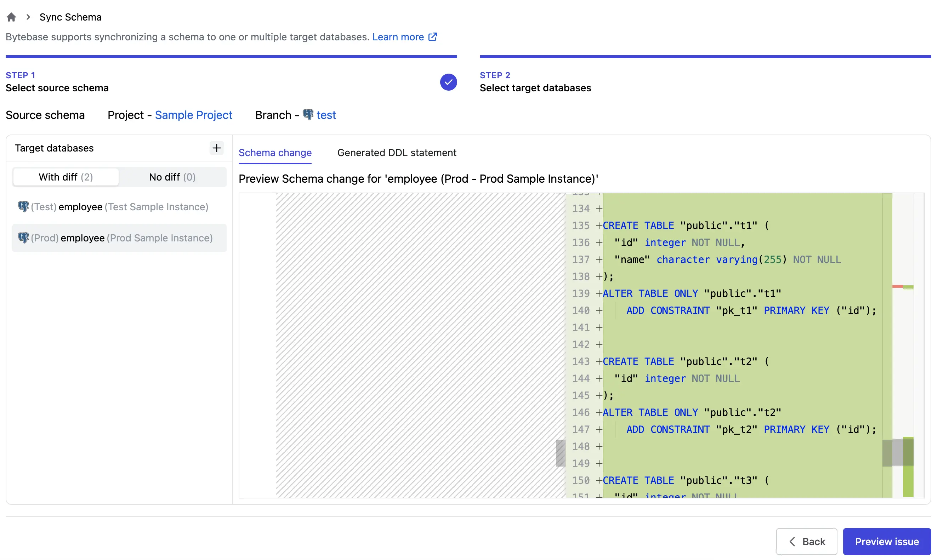Open the test branch link
Viewport: 932px width, 560px height.
click(x=326, y=115)
